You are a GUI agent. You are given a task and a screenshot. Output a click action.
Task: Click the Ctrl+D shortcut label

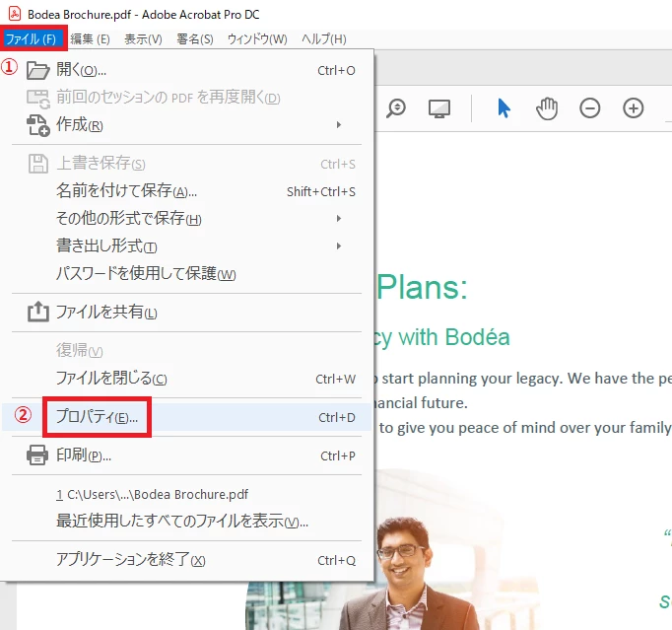pyautogui.click(x=337, y=417)
